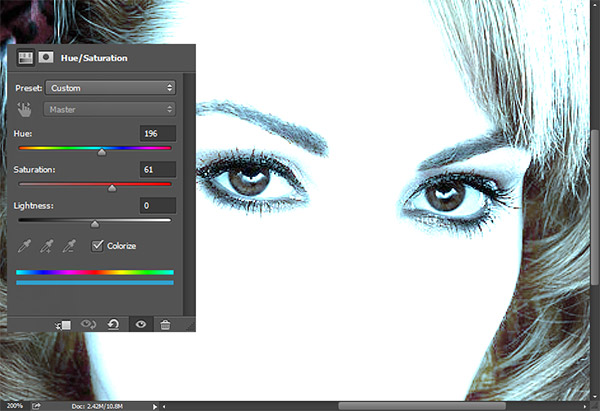Click the Lightness value field showing 0
This screenshot has width=600, height=411.
[x=158, y=205]
